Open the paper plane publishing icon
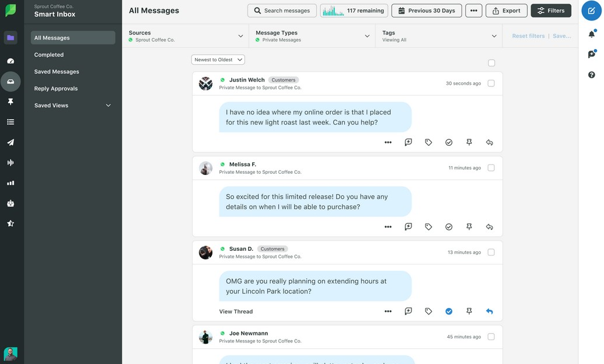604x364 pixels. (x=11, y=142)
